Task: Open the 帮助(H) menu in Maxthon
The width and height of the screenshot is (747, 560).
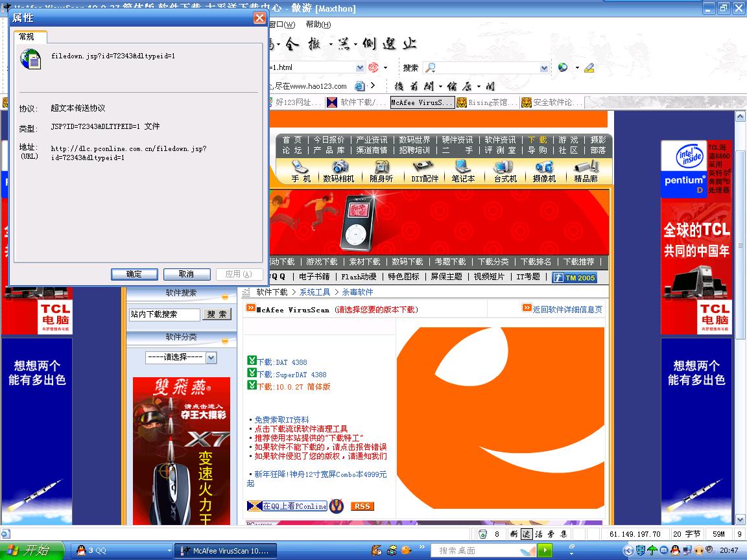Action: point(318,24)
